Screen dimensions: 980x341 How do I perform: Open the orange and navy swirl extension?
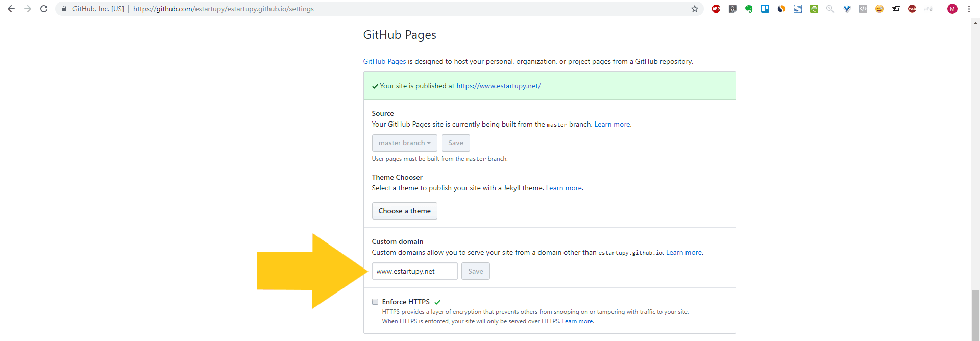[781, 9]
